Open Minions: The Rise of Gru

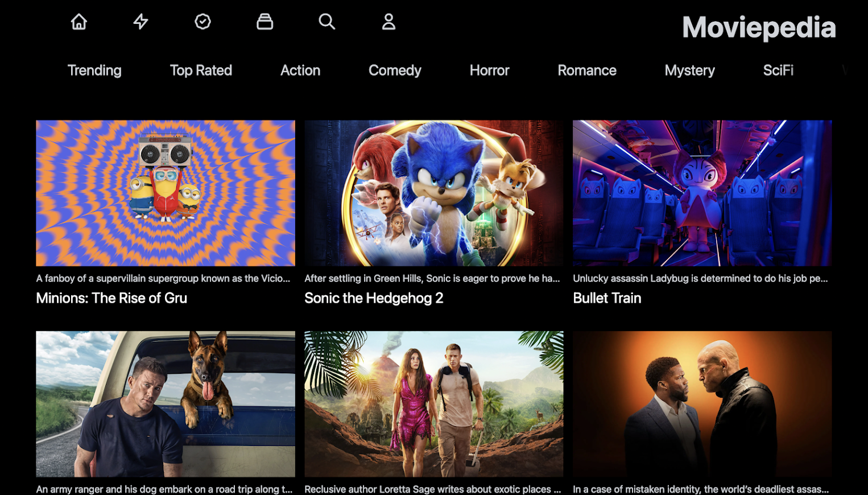111,298
